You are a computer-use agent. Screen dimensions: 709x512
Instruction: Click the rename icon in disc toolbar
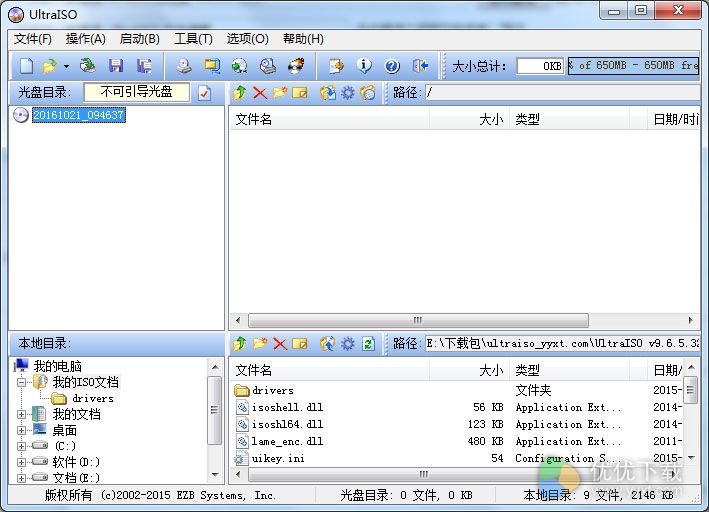pyautogui.click(x=300, y=93)
